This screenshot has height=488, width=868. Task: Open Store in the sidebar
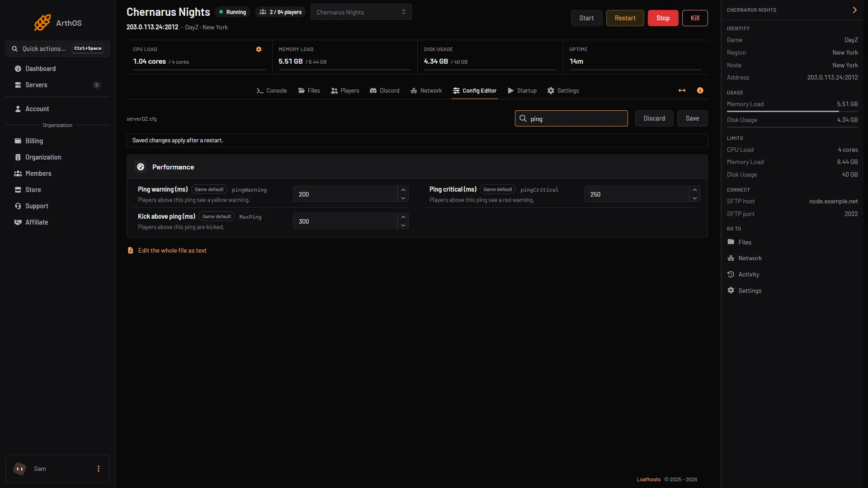pos(57,190)
